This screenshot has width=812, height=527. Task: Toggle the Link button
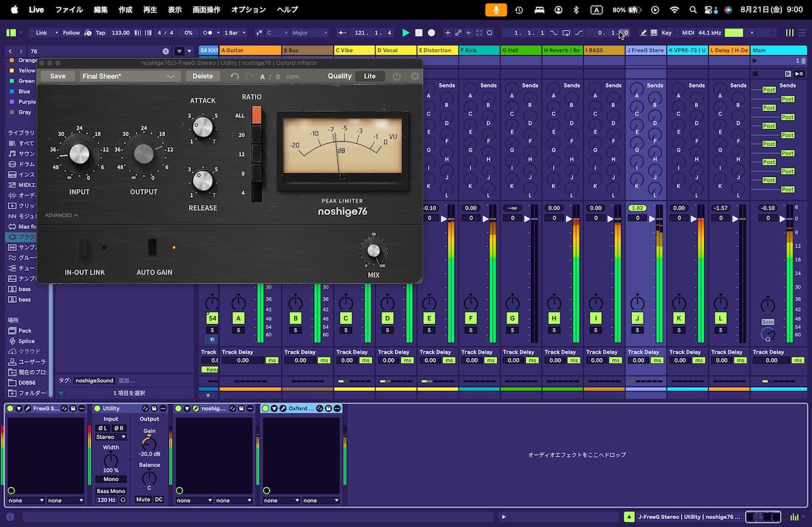42,33
